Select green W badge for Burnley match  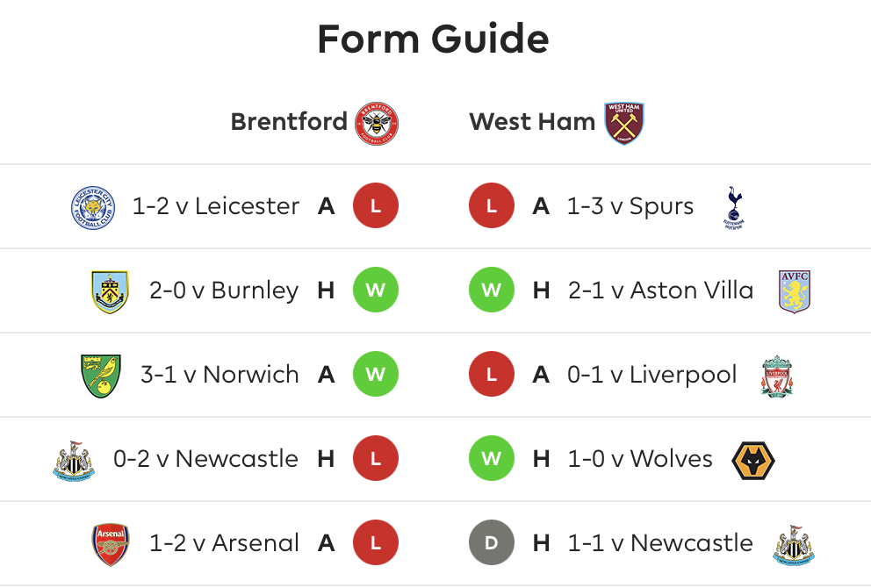376,290
